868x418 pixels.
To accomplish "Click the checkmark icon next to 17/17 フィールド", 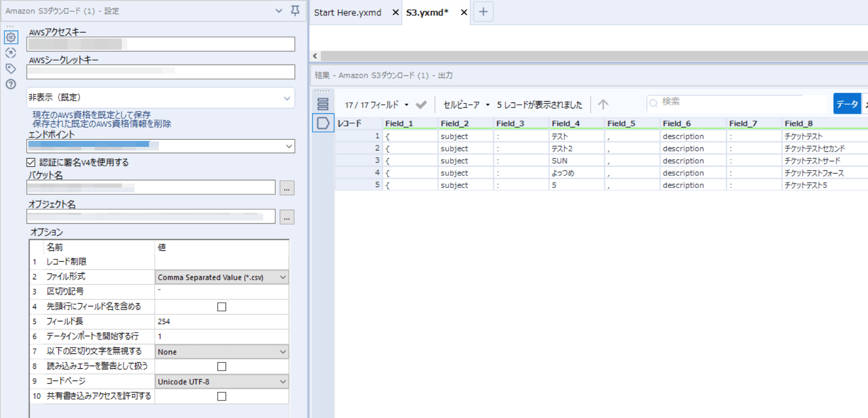I will click(x=421, y=104).
